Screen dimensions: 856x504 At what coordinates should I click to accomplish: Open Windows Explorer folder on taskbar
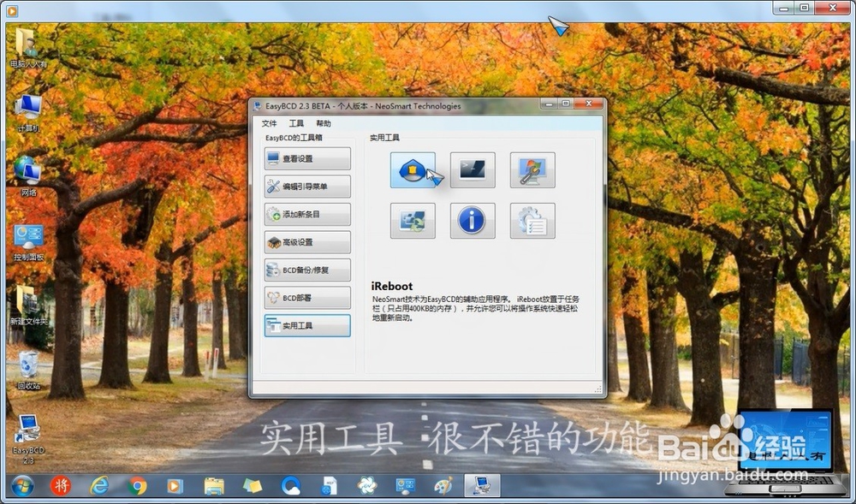pyautogui.click(x=214, y=485)
